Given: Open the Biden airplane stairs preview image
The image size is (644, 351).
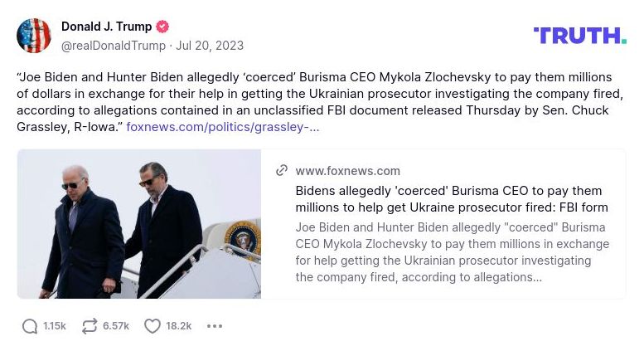Looking at the screenshot, I should 139,224.
